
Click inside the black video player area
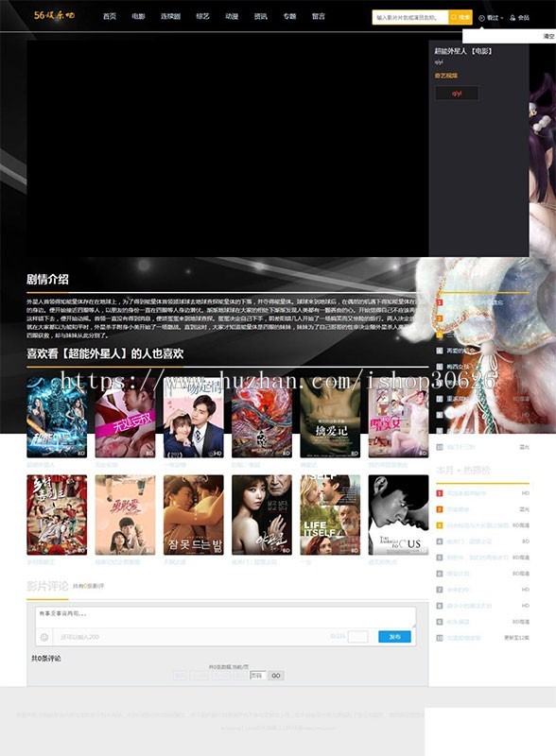point(227,148)
